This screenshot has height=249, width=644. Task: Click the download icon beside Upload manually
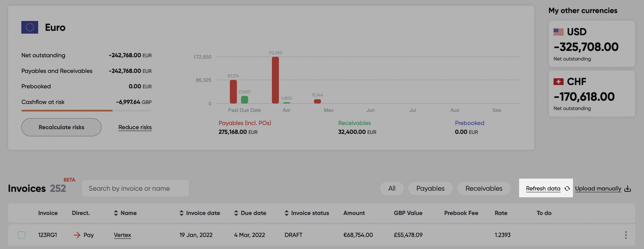(627, 189)
